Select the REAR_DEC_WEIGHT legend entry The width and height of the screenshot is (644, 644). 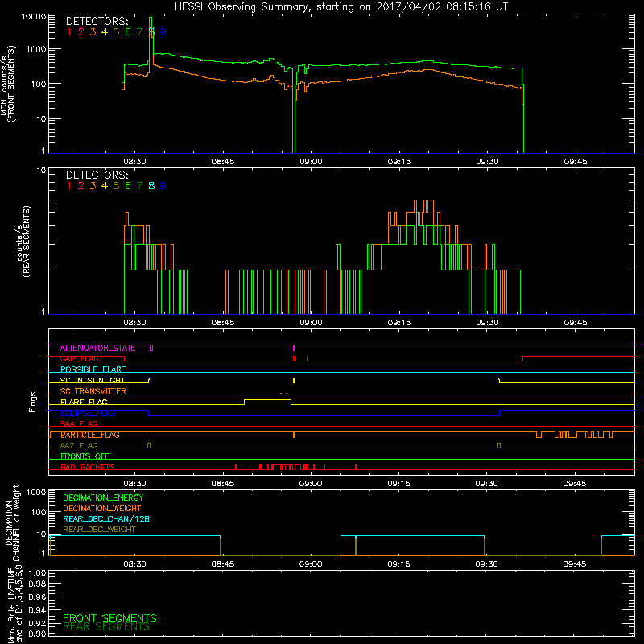click(99, 530)
